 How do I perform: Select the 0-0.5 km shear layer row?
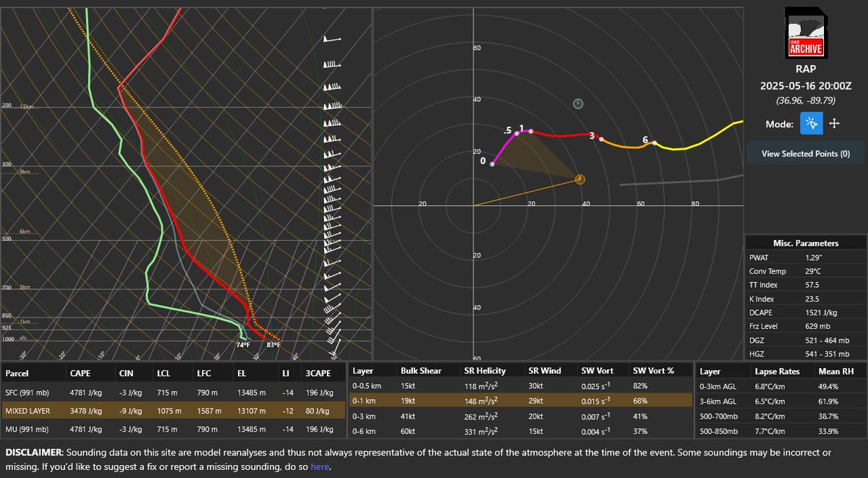(x=520, y=388)
